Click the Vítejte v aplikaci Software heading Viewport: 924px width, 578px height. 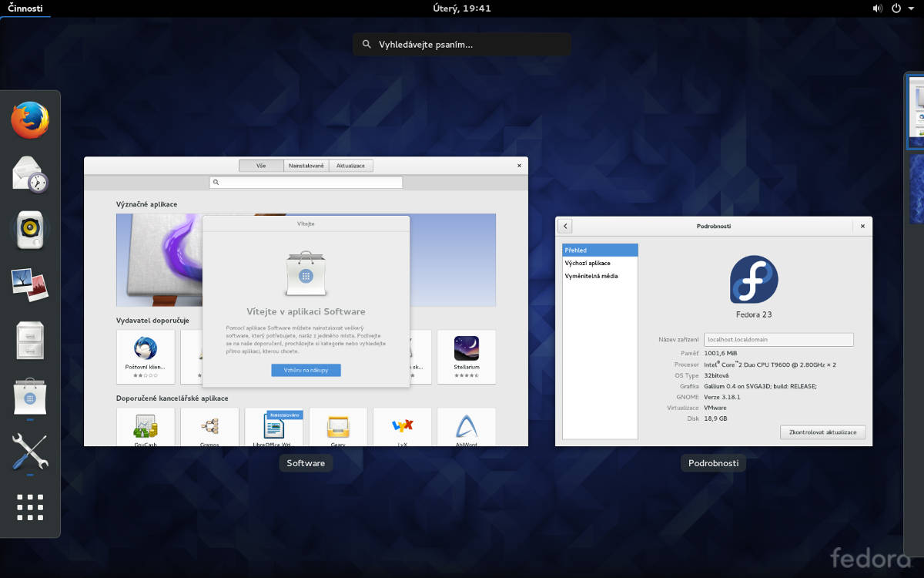(306, 311)
